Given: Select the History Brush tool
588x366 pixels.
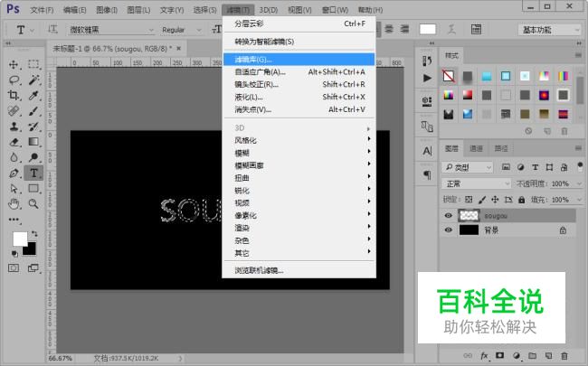Looking at the screenshot, I should [x=33, y=127].
